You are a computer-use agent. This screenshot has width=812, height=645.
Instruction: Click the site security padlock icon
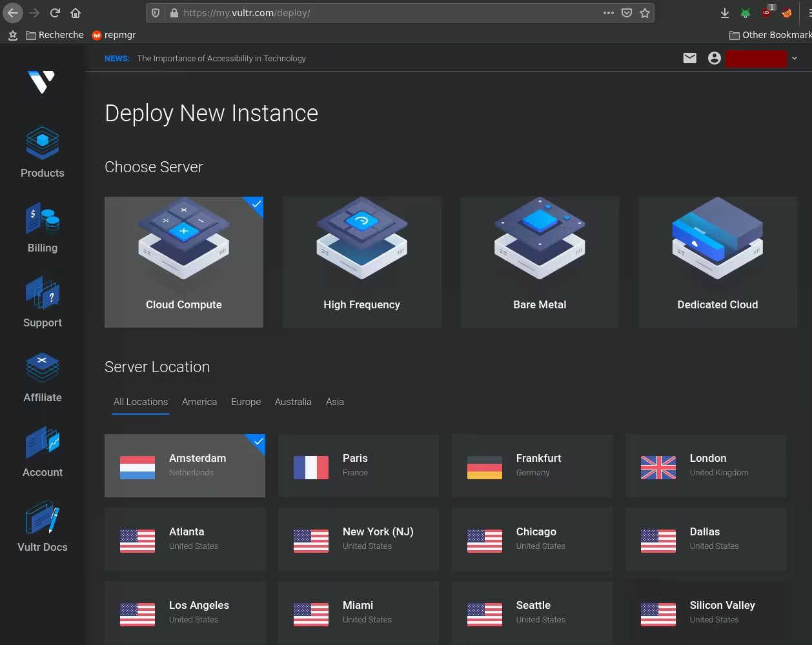tap(174, 13)
